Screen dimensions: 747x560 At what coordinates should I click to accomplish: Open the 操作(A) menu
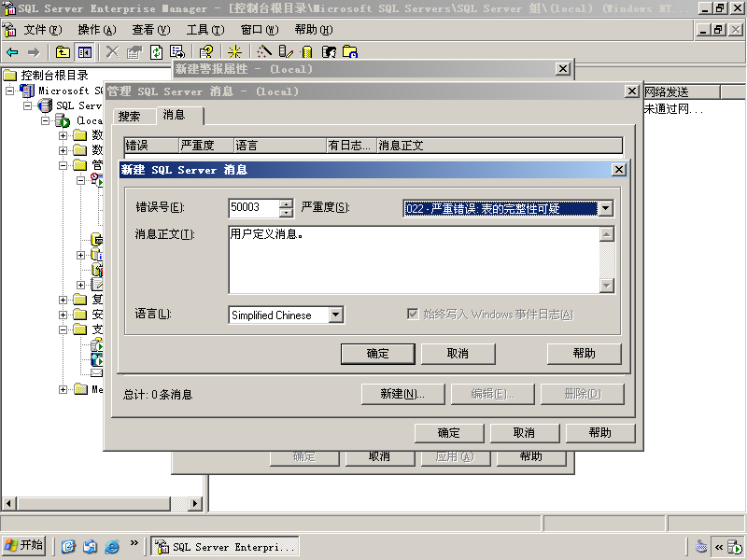tap(97, 30)
